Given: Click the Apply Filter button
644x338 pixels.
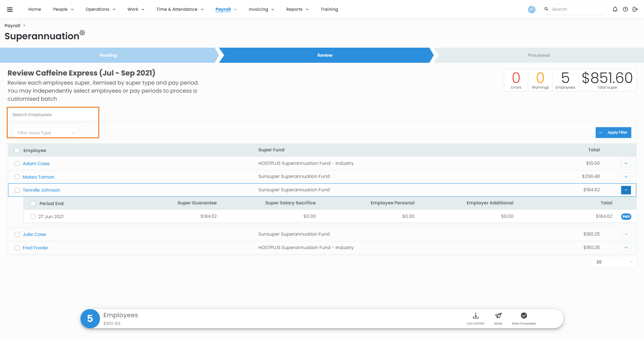Looking at the screenshot, I should pos(613,133).
